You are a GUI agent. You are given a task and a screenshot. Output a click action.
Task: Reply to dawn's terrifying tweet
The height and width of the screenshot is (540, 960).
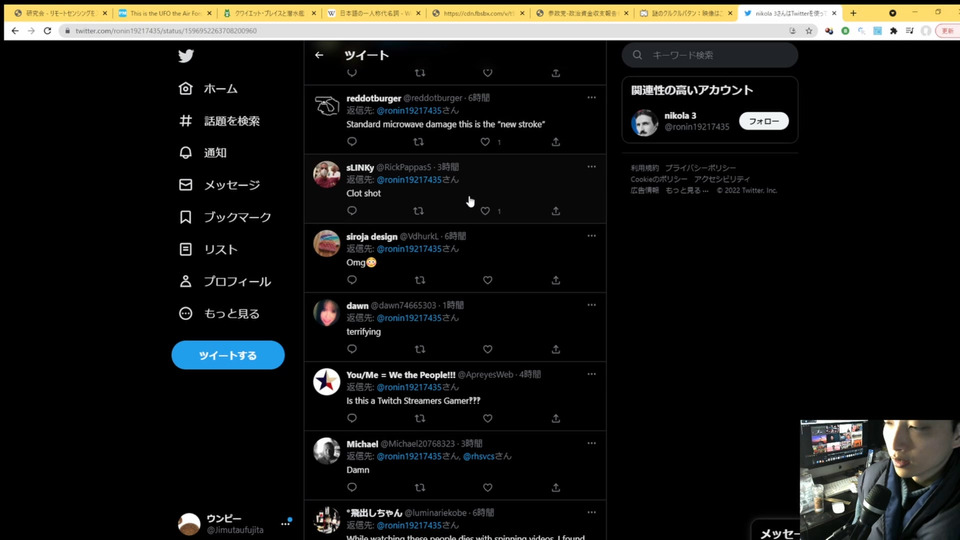pos(351,349)
